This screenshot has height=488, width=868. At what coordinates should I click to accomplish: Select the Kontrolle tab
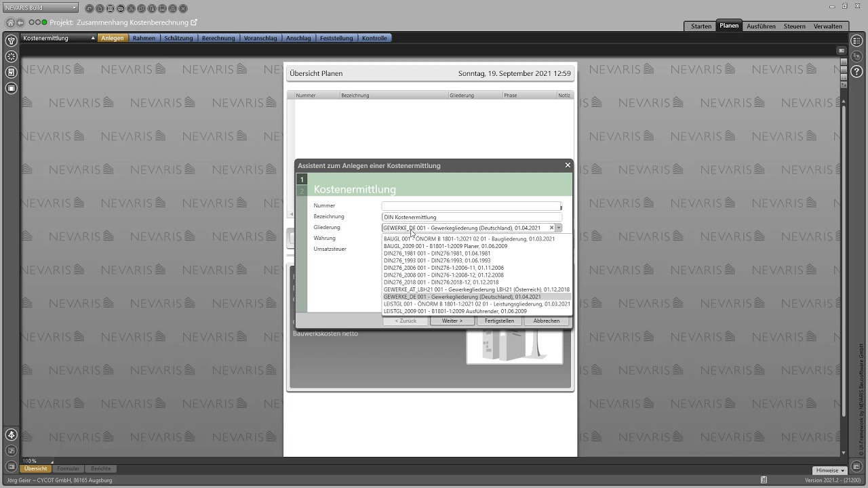(x=374, y=38)
